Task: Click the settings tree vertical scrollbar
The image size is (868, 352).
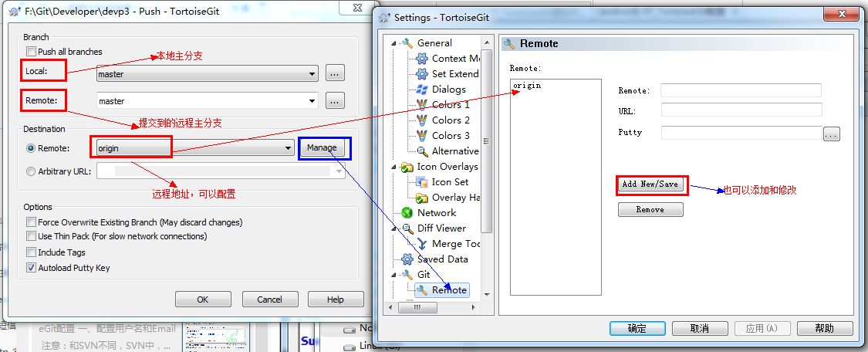Action: [487, 141]
